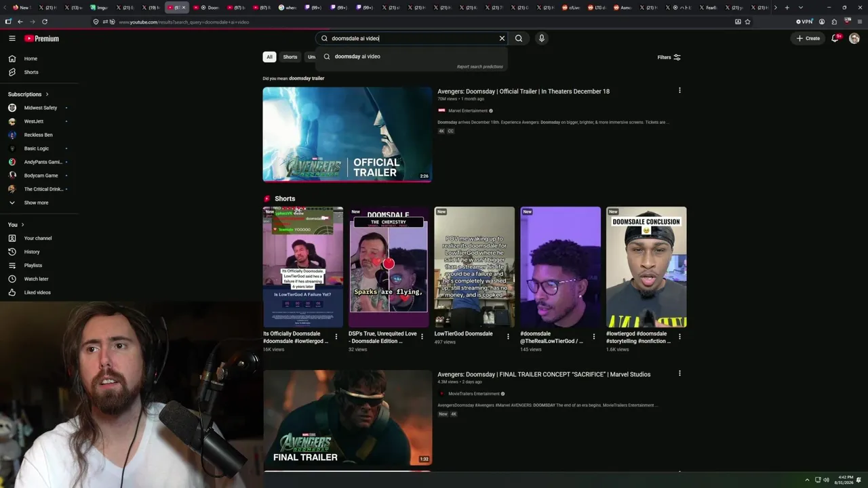Select the All filter chip
This screenshot has height=488, width=868.
pyautogui.click(x=269, y=57)
